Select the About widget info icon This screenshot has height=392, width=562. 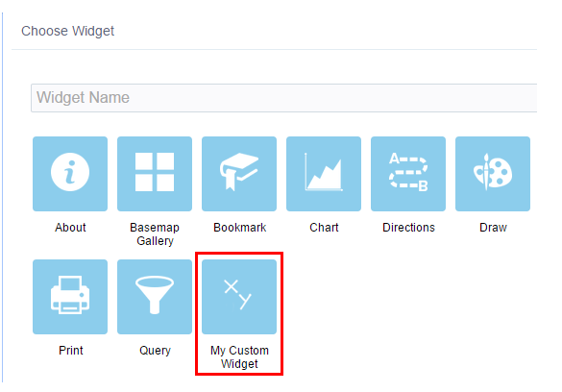click(70, 174)
